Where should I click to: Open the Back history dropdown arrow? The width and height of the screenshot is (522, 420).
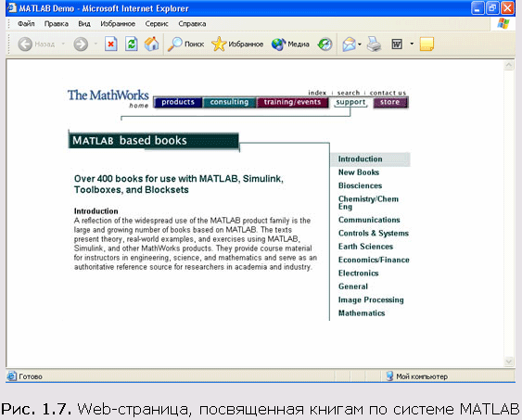point(63,44)
